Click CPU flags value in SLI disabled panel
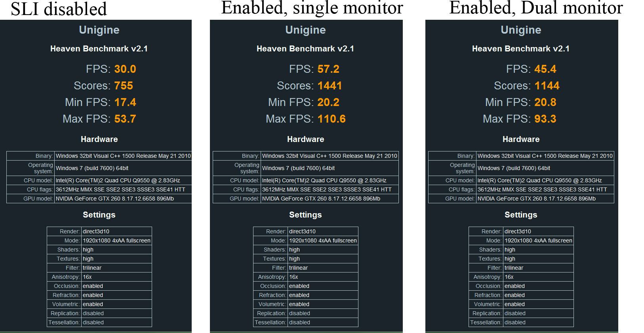This screenshot has height=333, width=644. [x=120, y=189]
